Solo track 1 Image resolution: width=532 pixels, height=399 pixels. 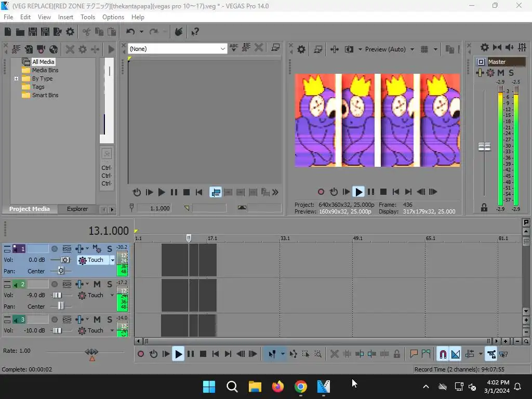coord(109,249)
